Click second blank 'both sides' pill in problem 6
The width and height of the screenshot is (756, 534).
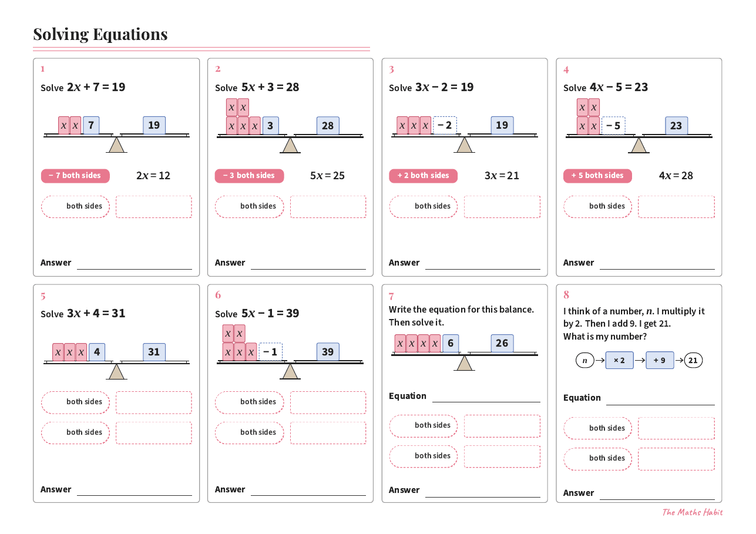[x=249, y=433]
